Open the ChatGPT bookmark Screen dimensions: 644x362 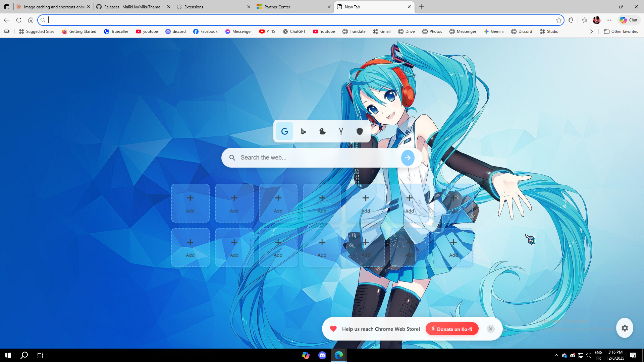coord(294,32)
